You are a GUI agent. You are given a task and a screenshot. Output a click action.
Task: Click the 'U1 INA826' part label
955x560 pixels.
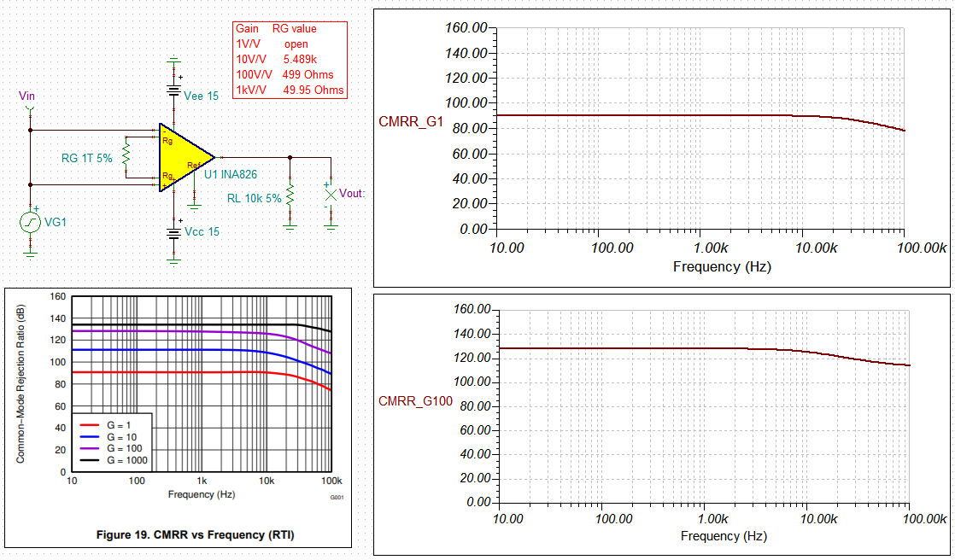(x=231, y=175)
